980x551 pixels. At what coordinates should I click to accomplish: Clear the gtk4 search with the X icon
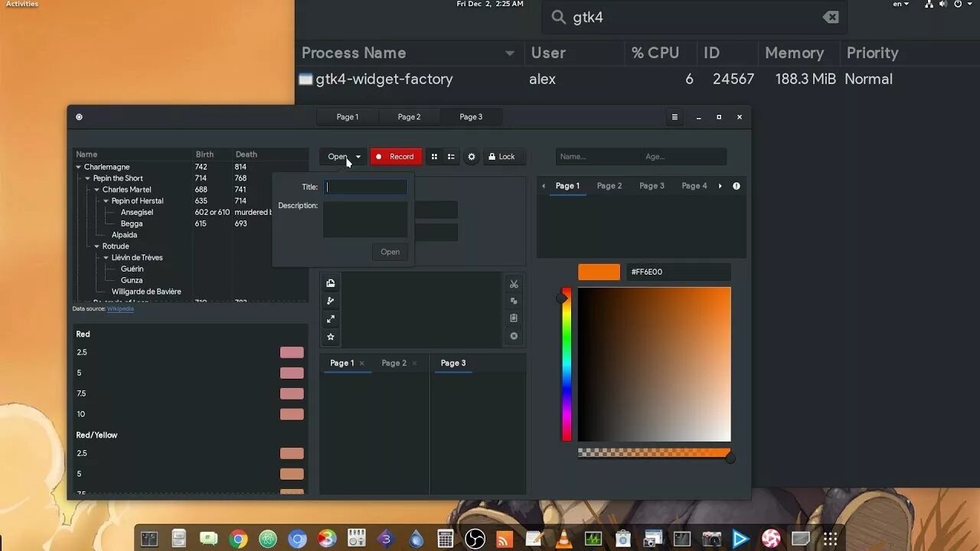click(x=831, y=17)
